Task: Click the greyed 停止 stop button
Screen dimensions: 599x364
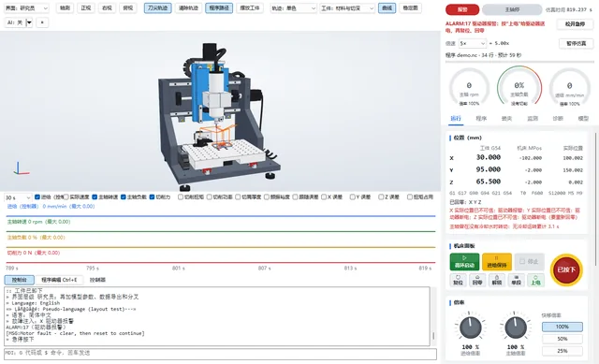Action: point(529,262)
